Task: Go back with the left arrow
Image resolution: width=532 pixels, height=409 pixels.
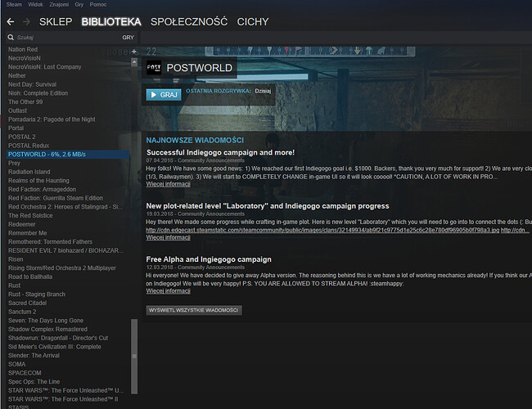Action: coord(11,22)
